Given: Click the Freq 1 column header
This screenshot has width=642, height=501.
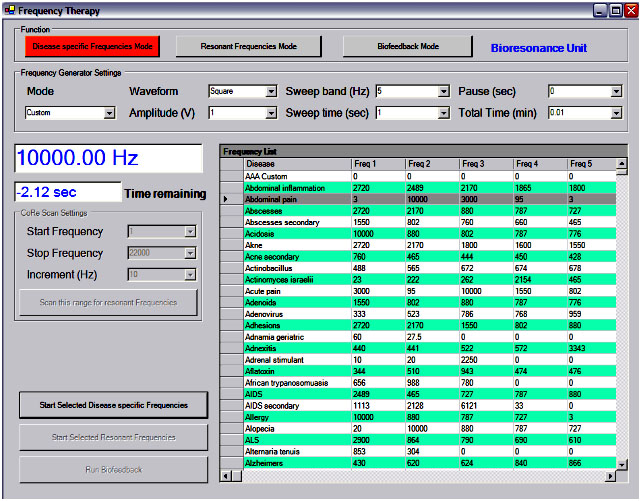Looking at the screenshot, I should coord(376,163).
